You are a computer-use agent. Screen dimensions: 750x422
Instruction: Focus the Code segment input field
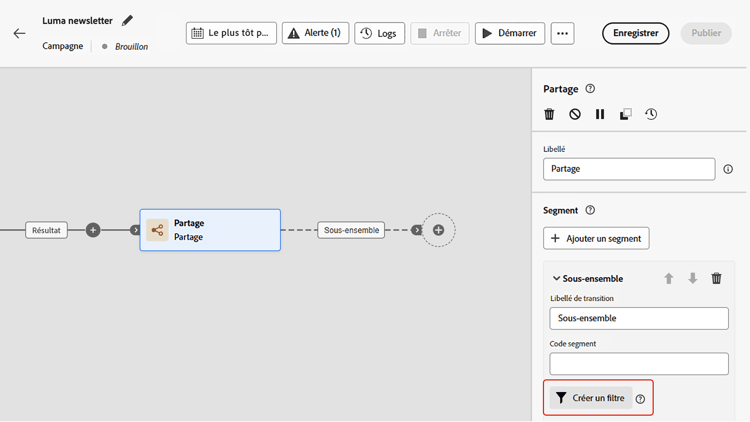click(x=639, y=364)
